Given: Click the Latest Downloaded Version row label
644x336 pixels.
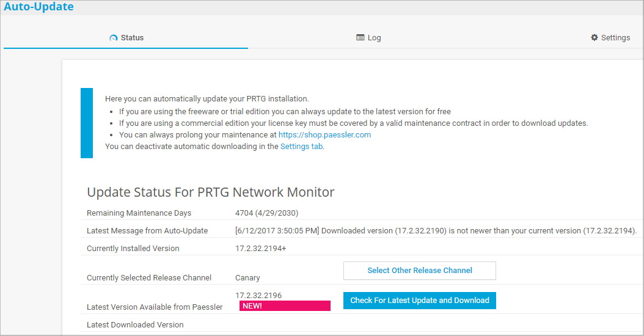Looking at the screenshot, I should 135,325.
